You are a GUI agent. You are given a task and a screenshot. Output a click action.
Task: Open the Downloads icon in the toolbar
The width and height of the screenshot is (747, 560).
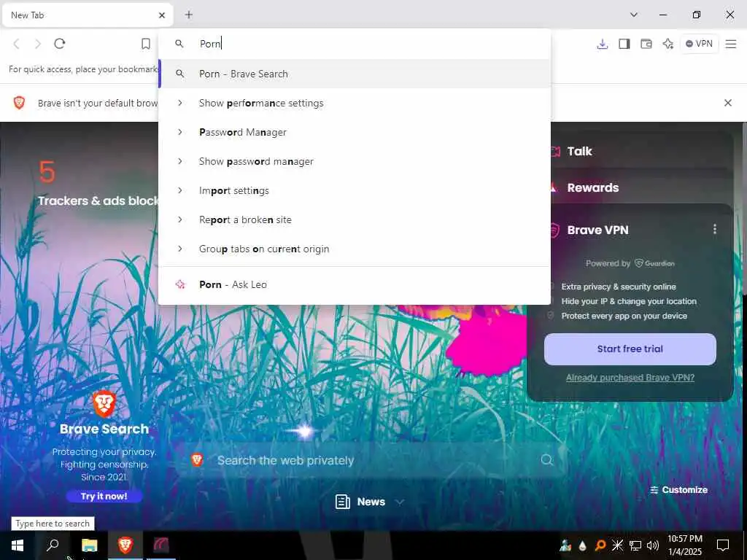tap(602, 44)
